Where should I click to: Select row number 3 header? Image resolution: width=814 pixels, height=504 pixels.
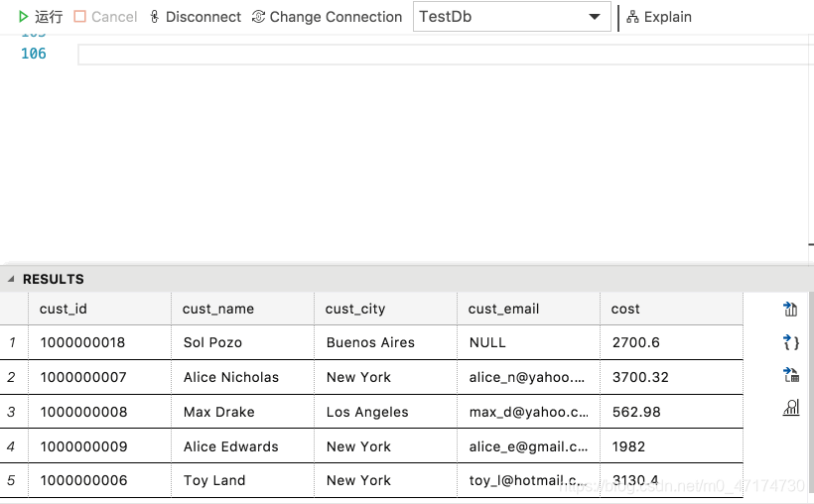(14, 412)
